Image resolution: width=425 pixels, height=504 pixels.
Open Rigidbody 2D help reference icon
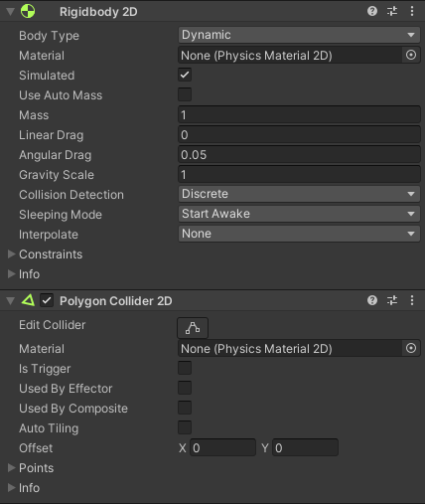[x=372, y=11]
